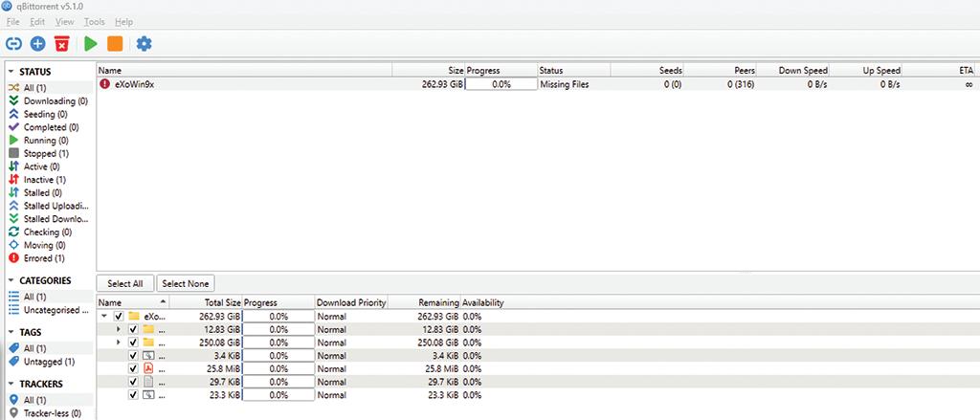Viewport: 980px width, 420px height.
Task: Filter by Stalled Downloading status
Action: pyautogui.click(x=50, y=219)
